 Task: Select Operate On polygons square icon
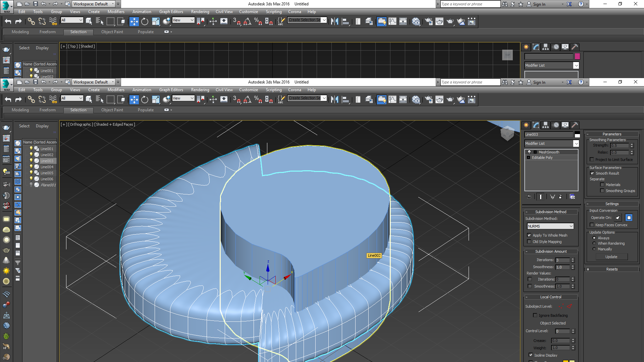point(629,218)
